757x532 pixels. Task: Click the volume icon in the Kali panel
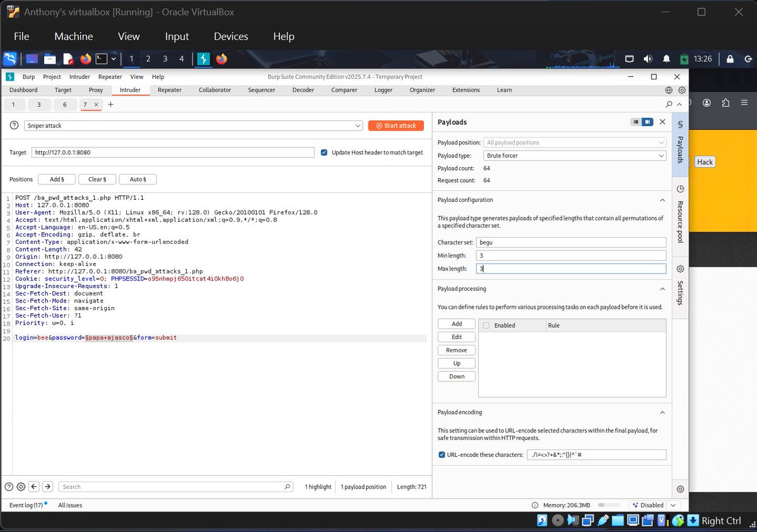(647, 59)
